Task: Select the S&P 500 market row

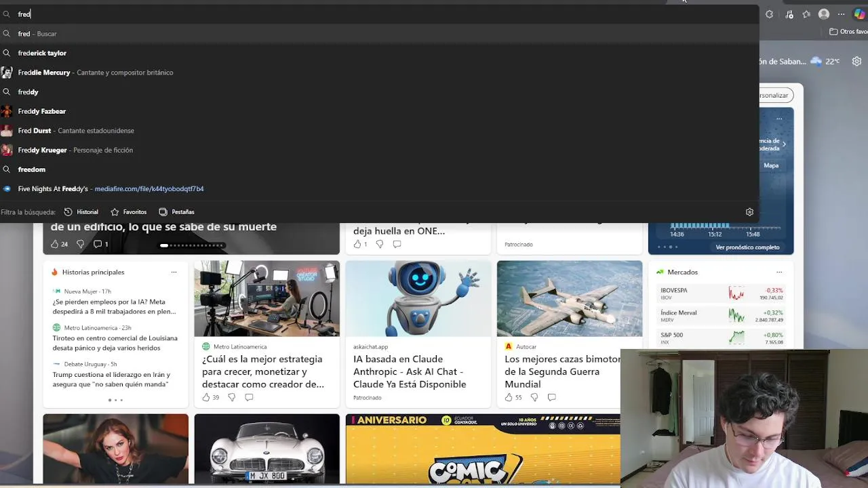Action: tap(721, 338)
